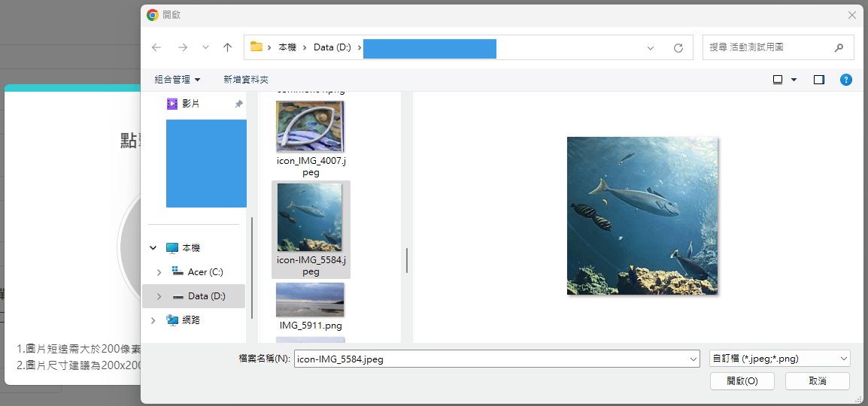The height and width of the screenshot is (406, 868).
Task: Select the icon_IMG_4007.jpeg thumbnail
Action: click(310, 126)
